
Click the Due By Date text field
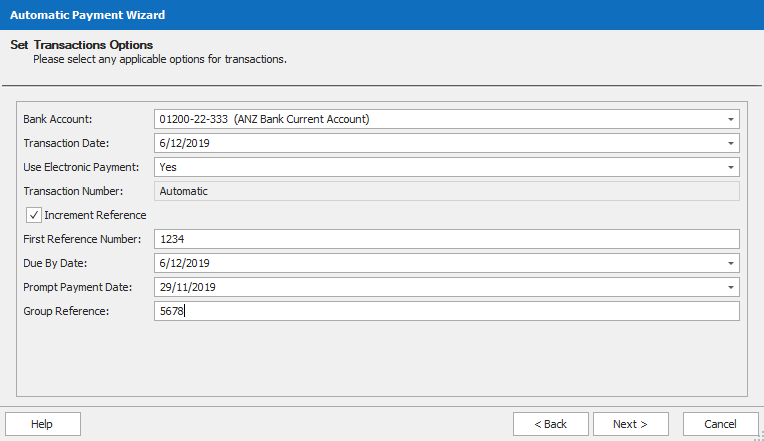point(440,264)
